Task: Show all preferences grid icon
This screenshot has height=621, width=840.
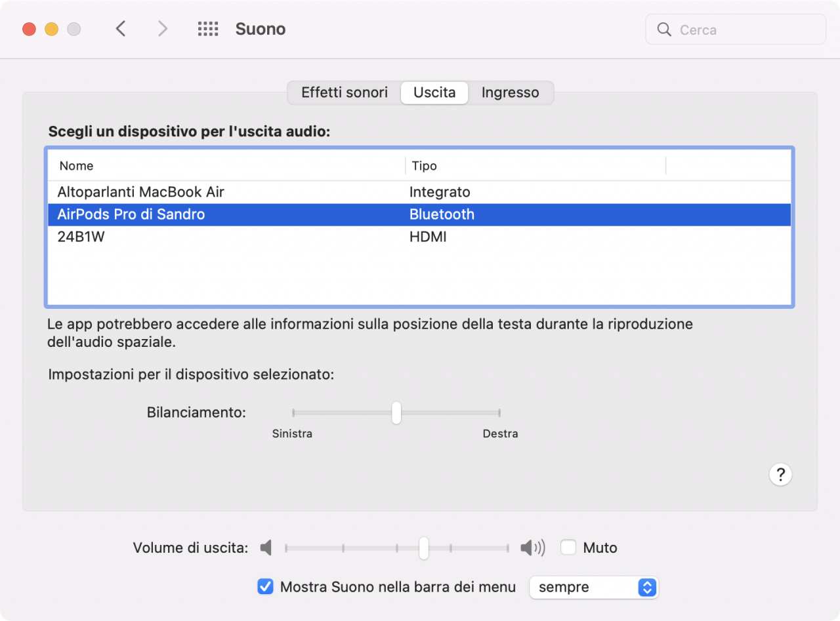Action: point(208,29)
